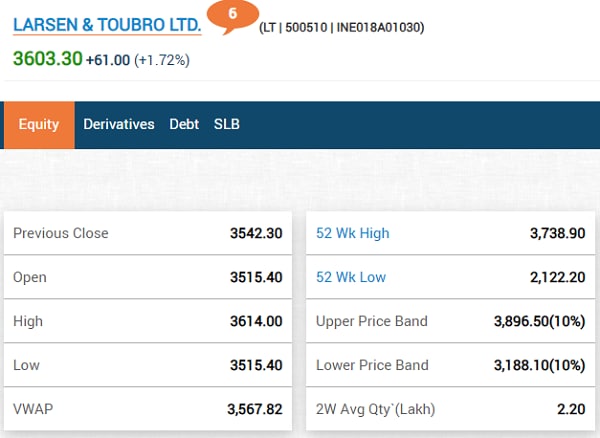Switch to the Debt tab
Image resolution: width=600 pixels, height=438 pixels.
(184, 124)
